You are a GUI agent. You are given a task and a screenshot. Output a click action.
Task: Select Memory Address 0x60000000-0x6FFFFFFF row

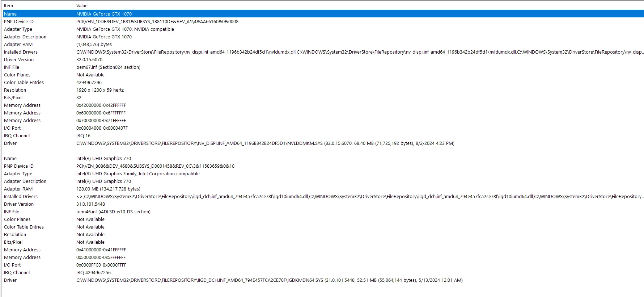click(323, 113)
